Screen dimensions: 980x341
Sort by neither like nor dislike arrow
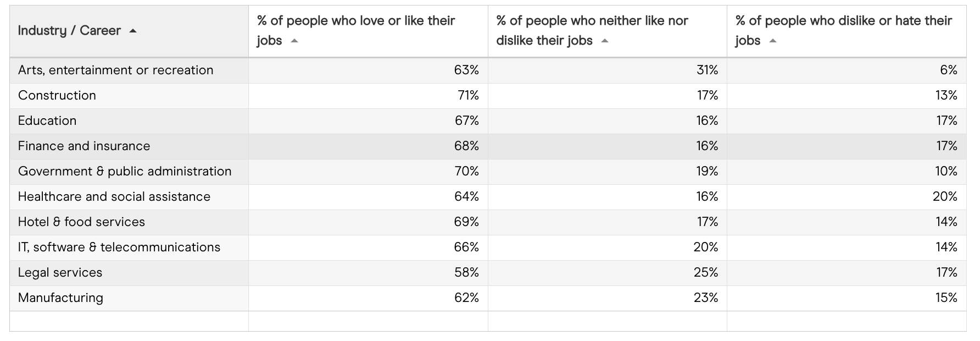(605, 41)
